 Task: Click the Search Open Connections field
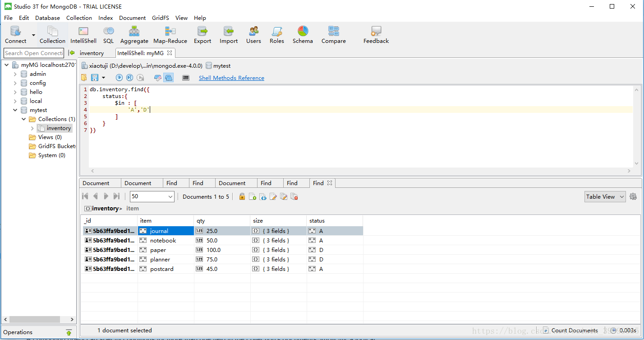tap(34, 53)
